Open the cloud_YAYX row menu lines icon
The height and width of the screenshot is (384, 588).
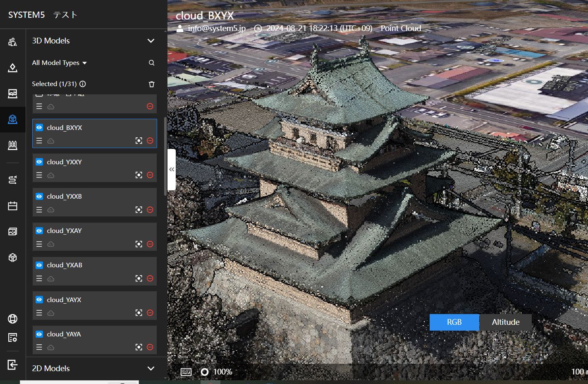click(39, 313)
